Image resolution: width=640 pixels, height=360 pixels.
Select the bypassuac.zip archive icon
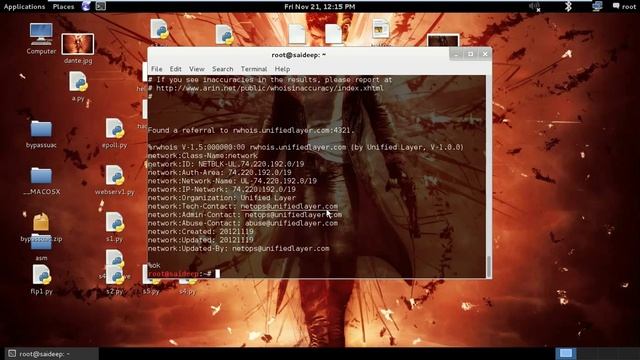(41, 227)
